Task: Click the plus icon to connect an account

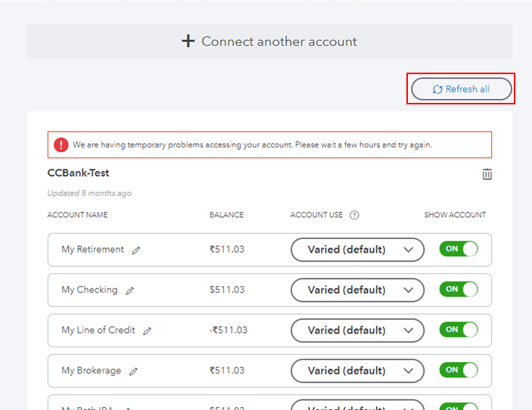Action: click(188, 42)
